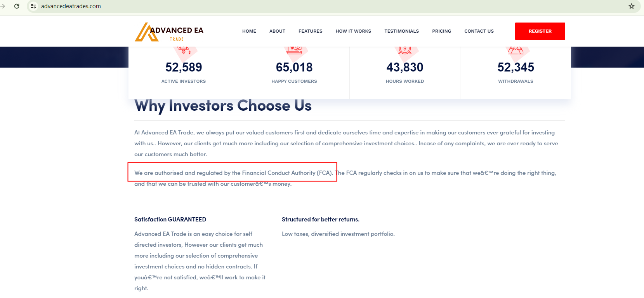Navigate to Pricing
Screen dimensions: 644x298
[x=441, y=31]
